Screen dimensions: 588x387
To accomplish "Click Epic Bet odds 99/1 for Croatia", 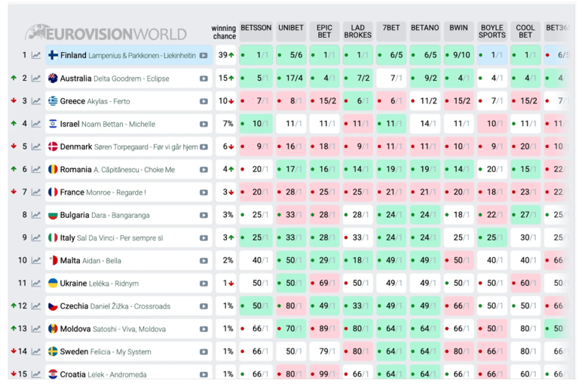I will [325, 373].
